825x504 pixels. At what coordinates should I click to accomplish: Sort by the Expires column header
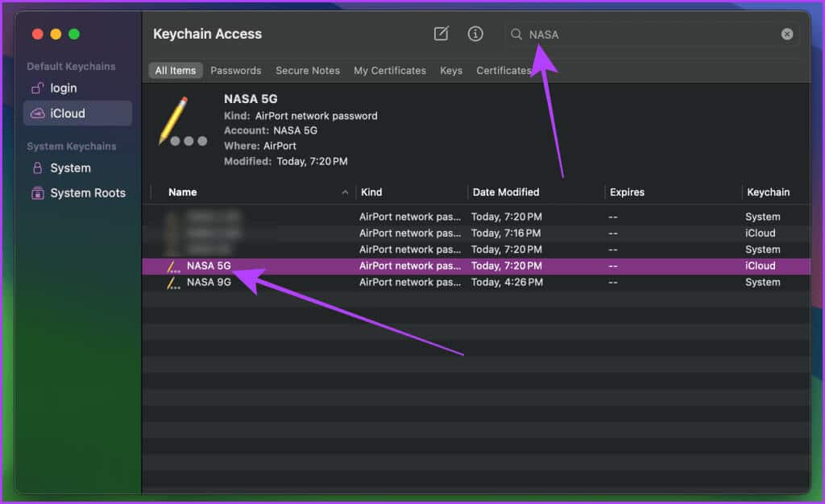tap(627, 192)
